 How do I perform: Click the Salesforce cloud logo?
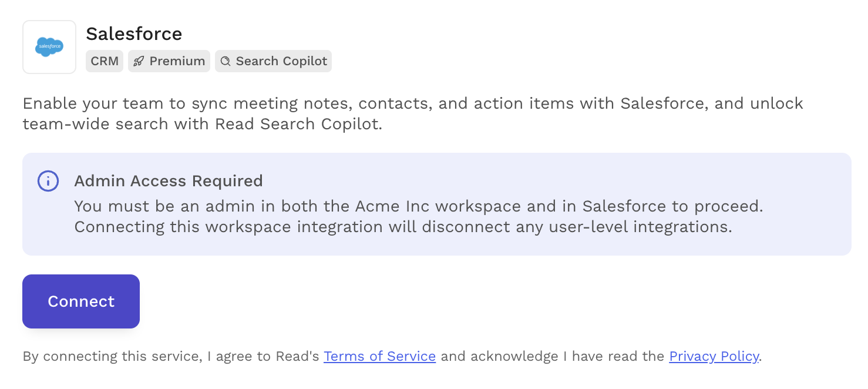tap(49, 47)
